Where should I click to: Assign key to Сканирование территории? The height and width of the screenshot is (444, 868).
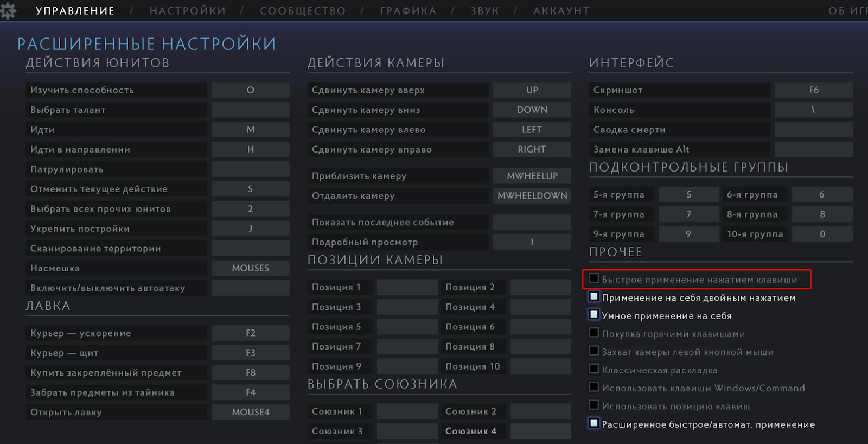(x=251, y=249)
